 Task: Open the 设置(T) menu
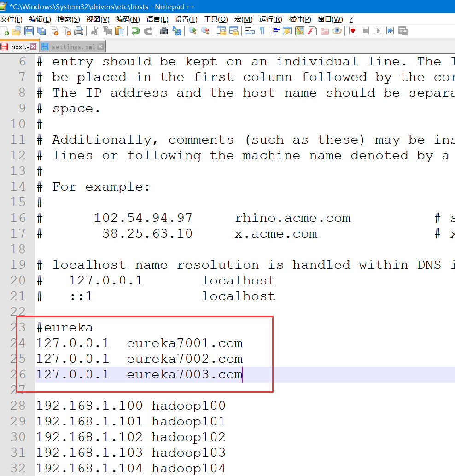[186, 19]
